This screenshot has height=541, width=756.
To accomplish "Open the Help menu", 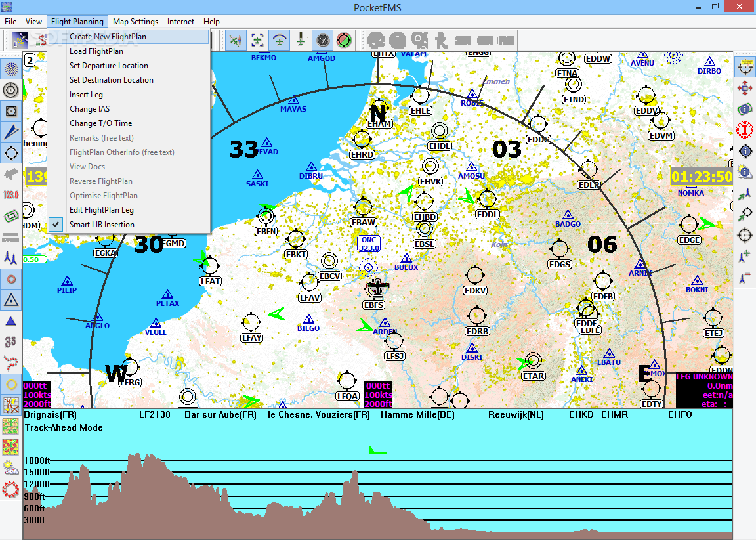I will coord(212,22).
